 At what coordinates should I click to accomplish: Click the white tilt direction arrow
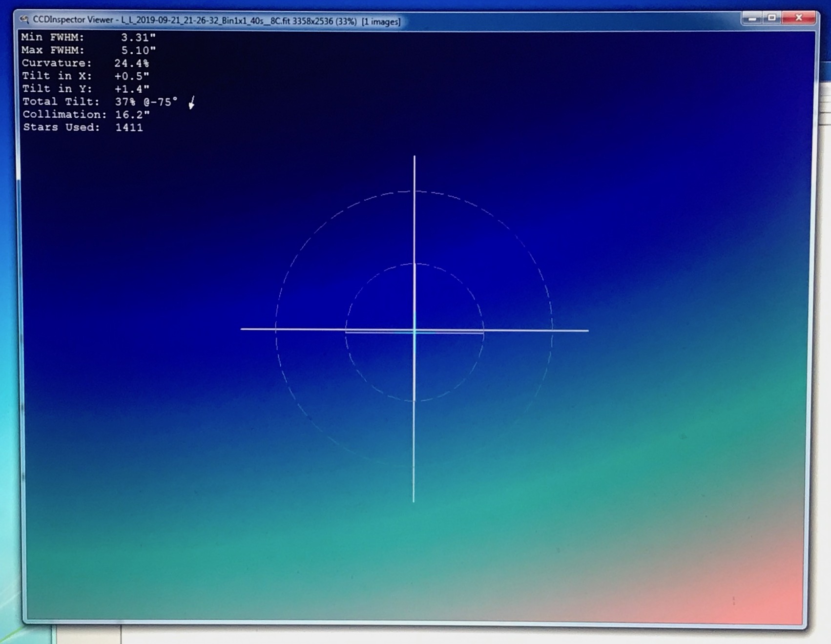tap(192, 103)
